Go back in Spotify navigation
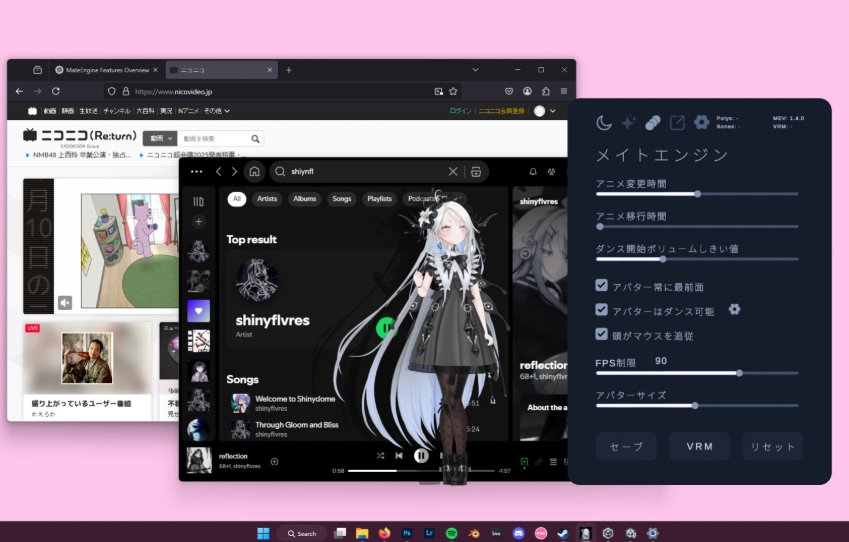The height and width of the screenshot is (542, 849). (219, 172)
